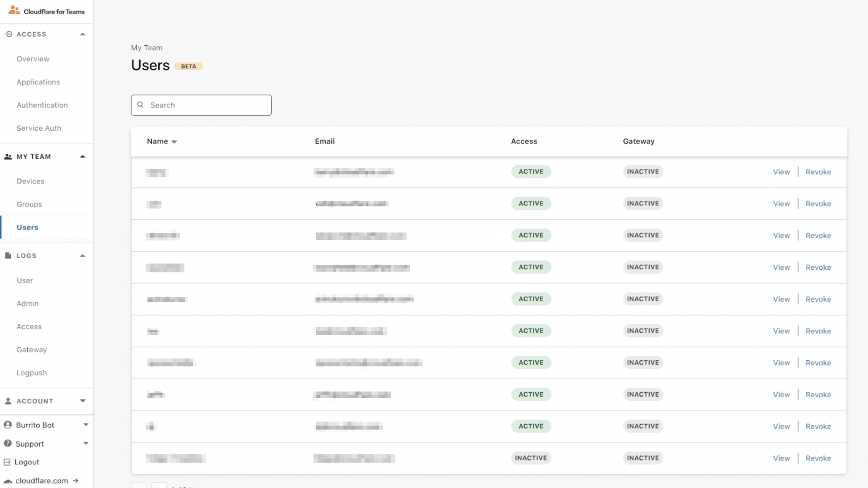Click the My Team people icon

point(8,156)
